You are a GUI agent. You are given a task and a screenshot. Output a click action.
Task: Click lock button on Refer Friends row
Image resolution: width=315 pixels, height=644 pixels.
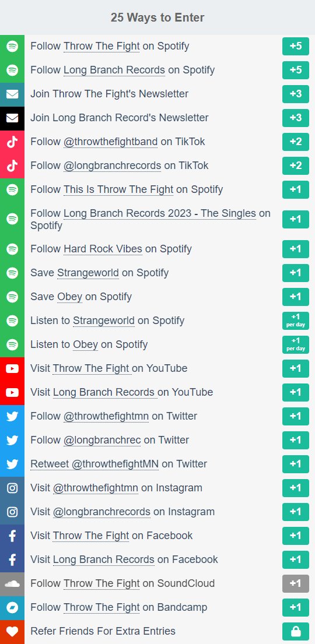coord(296,631)
